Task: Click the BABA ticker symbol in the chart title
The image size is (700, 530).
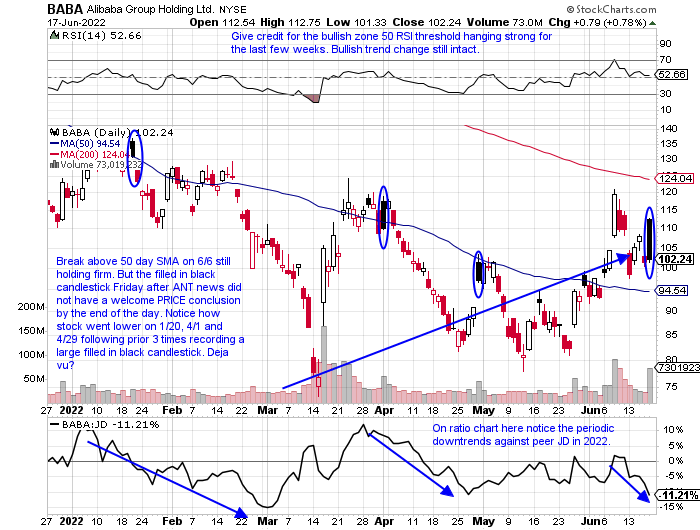Action: (x=65, y=9)
